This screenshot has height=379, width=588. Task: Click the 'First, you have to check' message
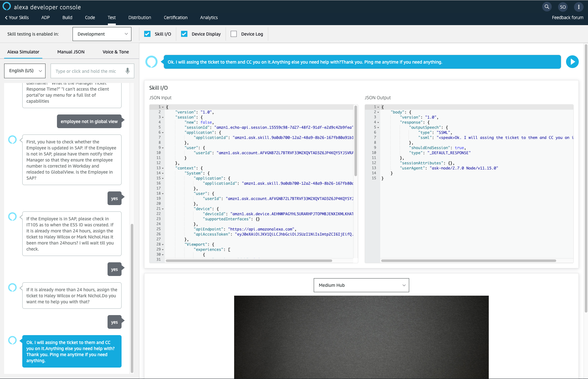72,160
